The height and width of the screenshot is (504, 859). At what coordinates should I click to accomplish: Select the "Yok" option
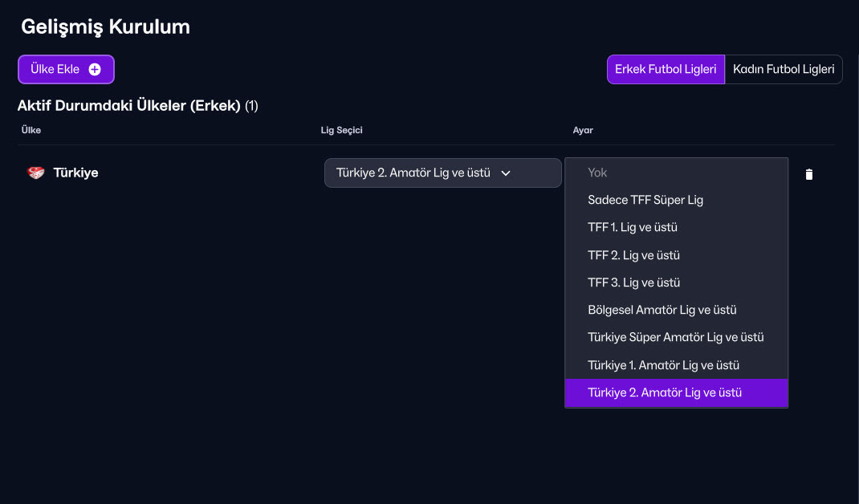597,173
